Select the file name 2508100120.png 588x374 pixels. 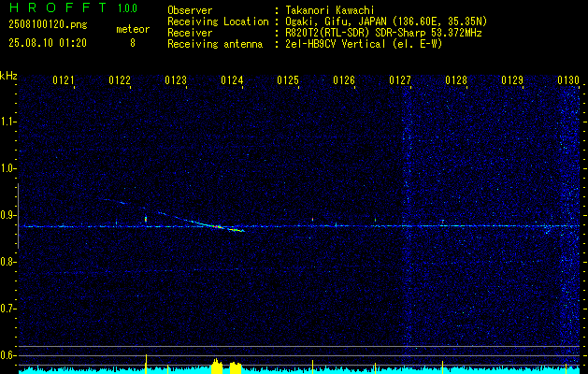pos(48,25)
